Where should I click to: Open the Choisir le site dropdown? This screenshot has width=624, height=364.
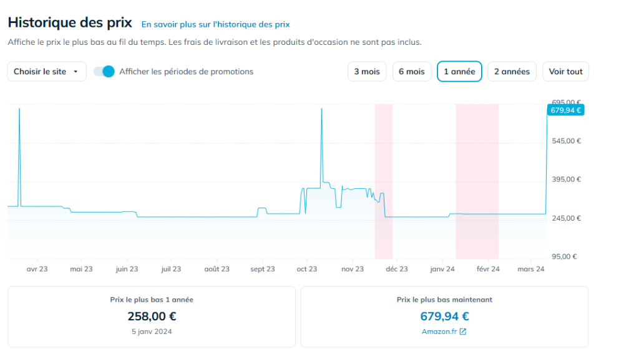click(x=46, y=72)
